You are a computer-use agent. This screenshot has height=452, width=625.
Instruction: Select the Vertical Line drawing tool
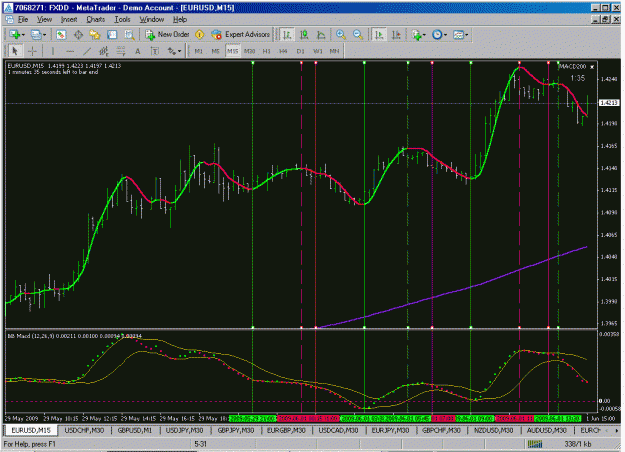[53, 51]
